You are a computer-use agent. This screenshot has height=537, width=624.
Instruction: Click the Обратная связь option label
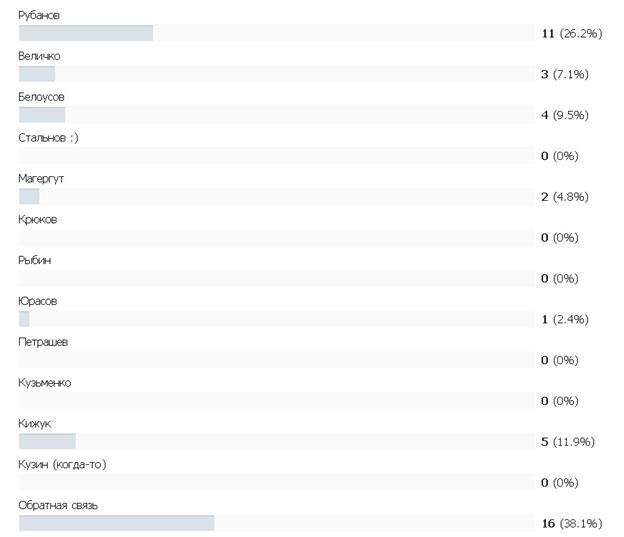pos(58,506)
